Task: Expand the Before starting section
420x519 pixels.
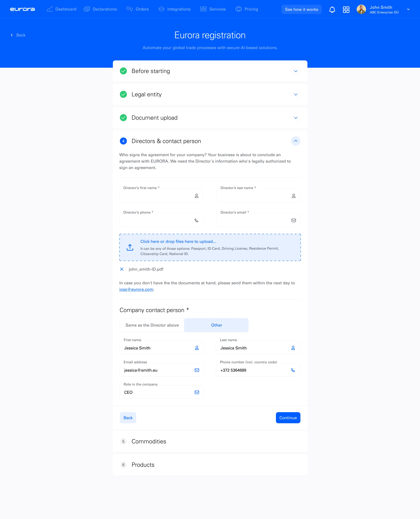Action: click(x=295, y=71)
